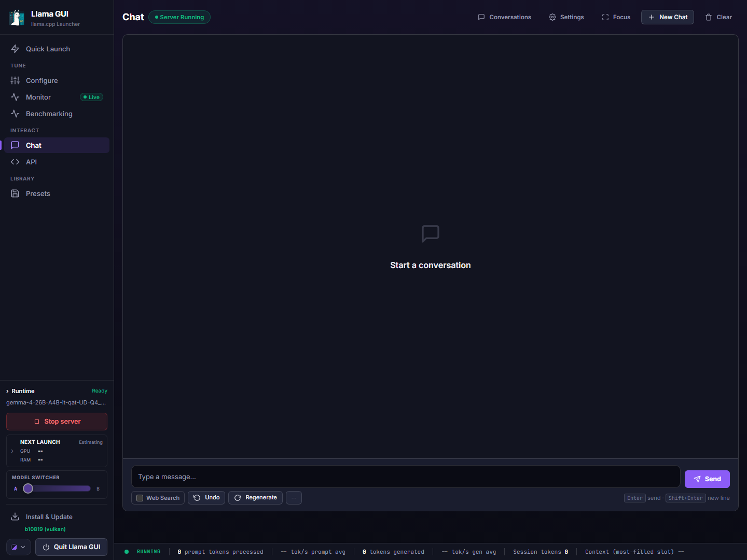This screenshot has height=560, width=747.
Task: Click the TUNE section header
Action: (18, 66)
